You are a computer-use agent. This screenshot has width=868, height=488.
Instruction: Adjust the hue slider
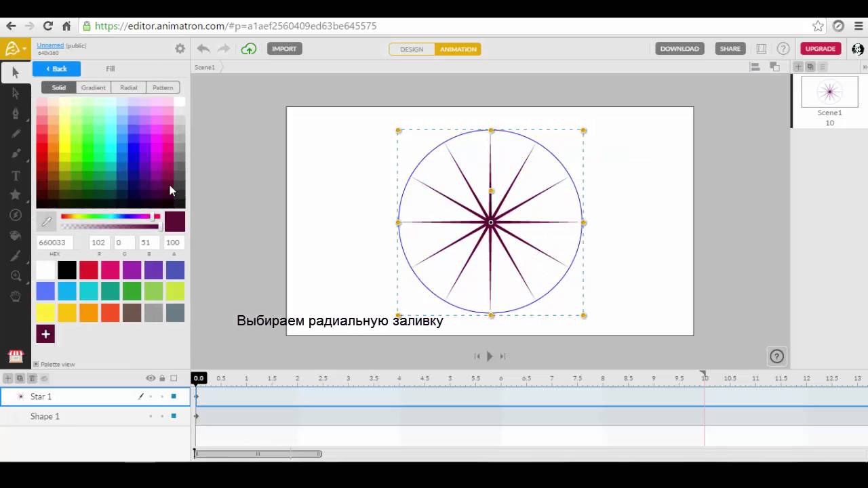[x=111, y=217]
